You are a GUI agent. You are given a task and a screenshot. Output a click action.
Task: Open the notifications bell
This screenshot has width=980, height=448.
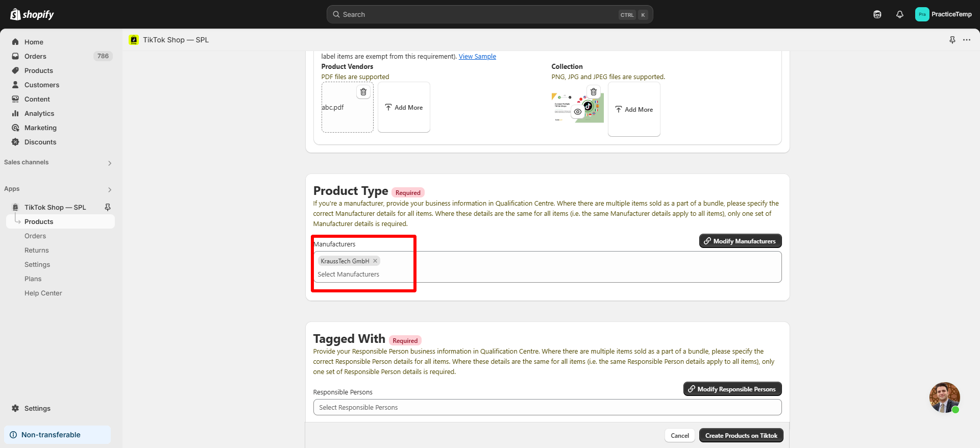900,14
